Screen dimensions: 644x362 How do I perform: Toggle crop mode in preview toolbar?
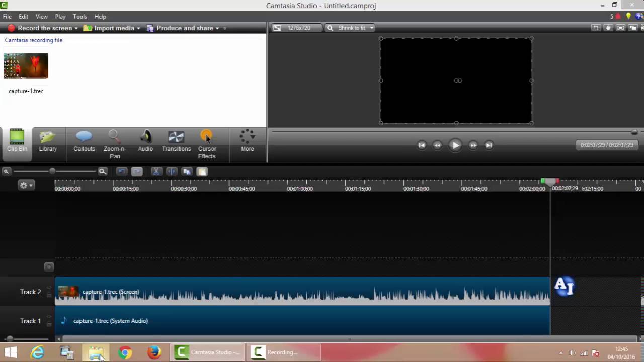(x=596, y=28)
